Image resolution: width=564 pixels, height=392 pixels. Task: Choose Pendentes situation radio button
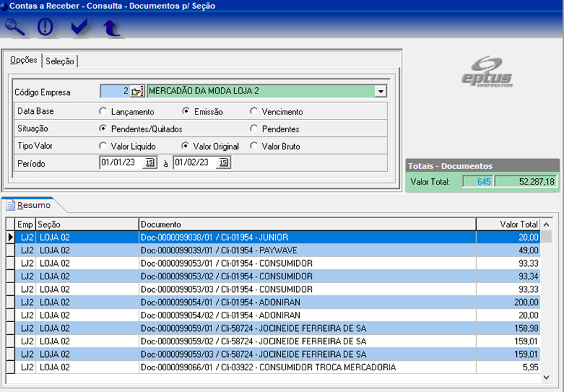tap(254, 129)
